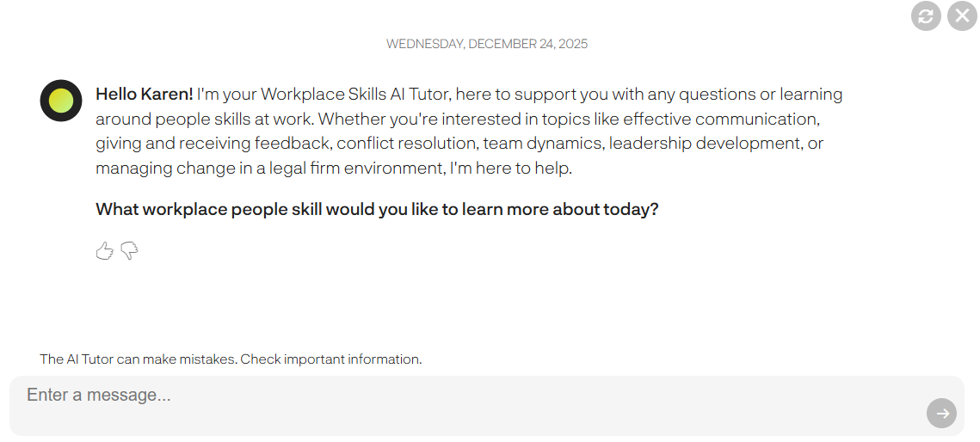980x442 pixels.
Task: Click the AI Tutor avatar icon
Action: [61, 101]
